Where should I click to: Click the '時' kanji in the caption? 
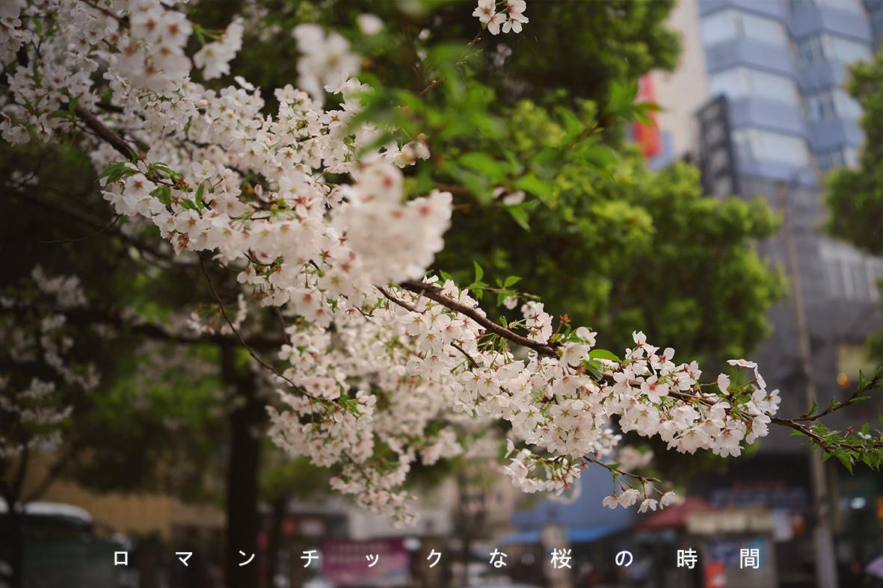click(686, 558)
